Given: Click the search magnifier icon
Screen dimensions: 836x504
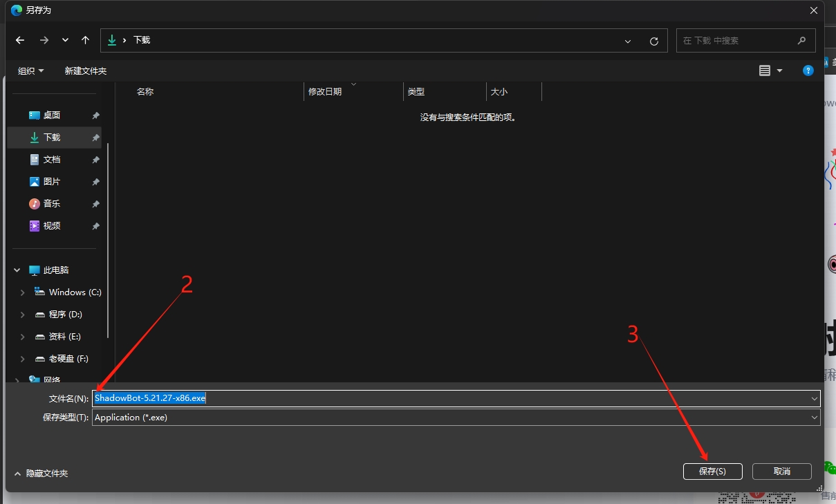Looking at the screenshot, I should coord(802,41).
